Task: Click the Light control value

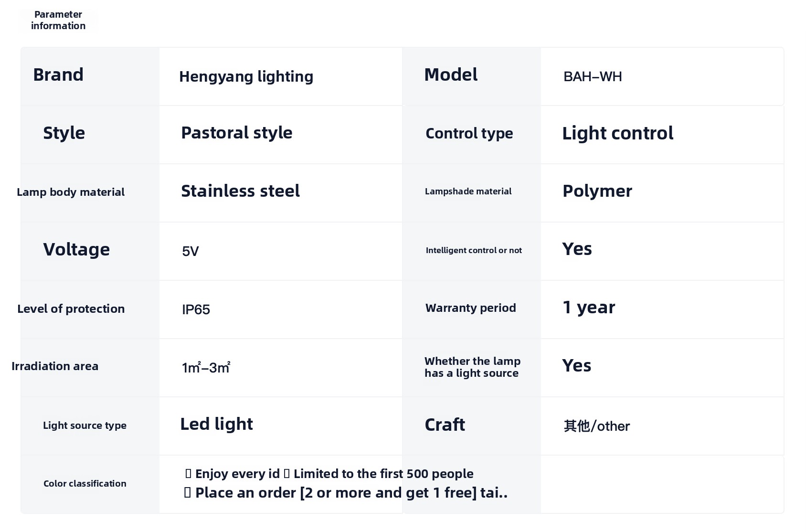Action: pos(617,133)
